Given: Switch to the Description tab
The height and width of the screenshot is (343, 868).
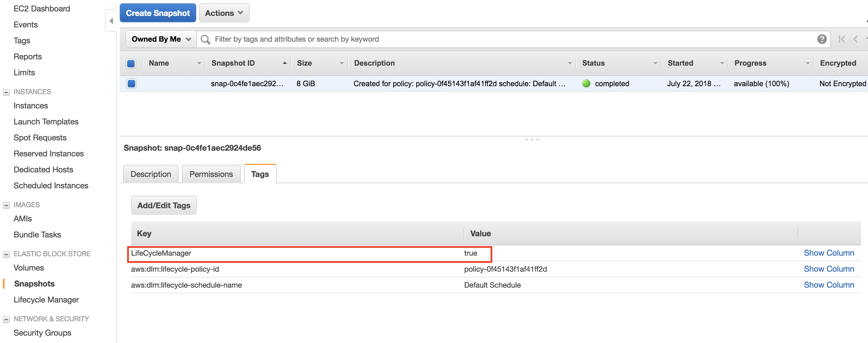Looking at the screenshot, I should click(151, 174).
